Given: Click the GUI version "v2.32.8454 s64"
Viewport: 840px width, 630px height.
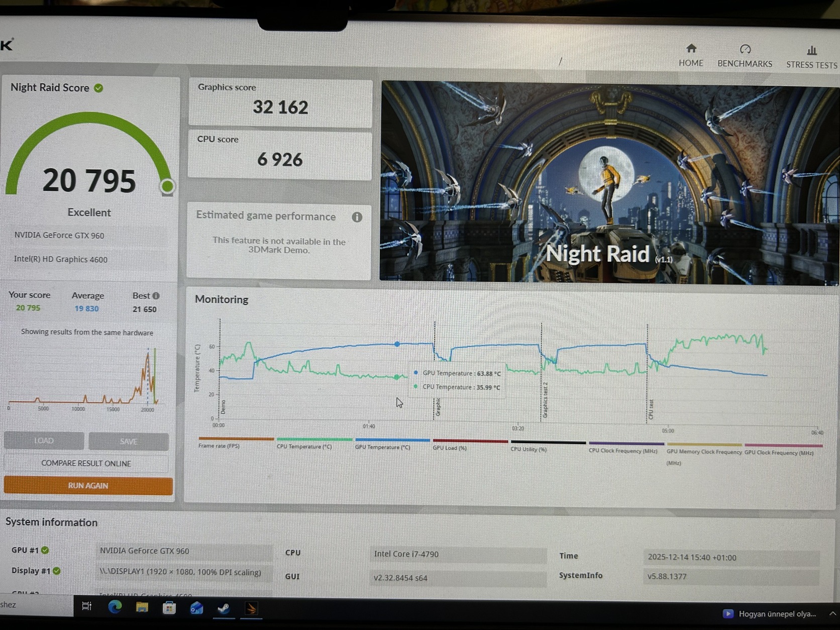Looking at the screenshot, I should (458, 578).
